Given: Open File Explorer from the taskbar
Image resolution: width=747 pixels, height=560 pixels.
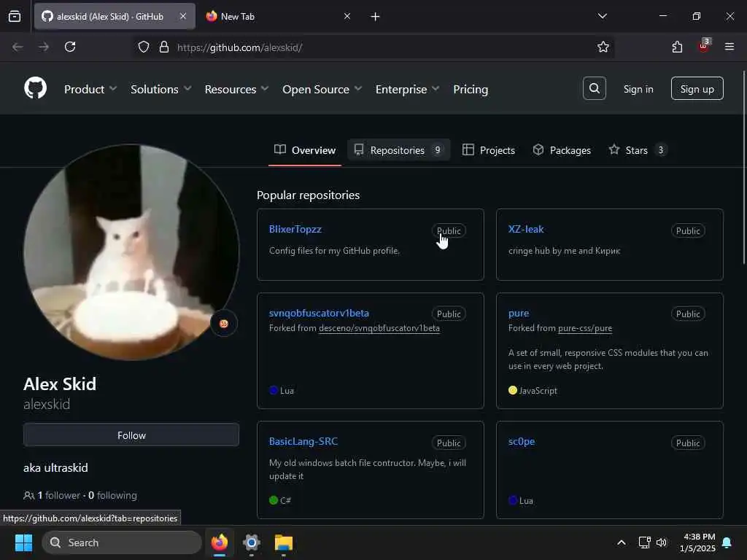Looking at the screenshot, I should [284, 542].
